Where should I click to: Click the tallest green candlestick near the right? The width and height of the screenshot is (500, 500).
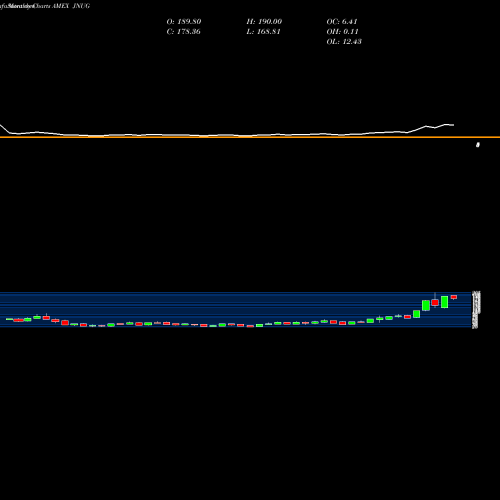point(444,302)
